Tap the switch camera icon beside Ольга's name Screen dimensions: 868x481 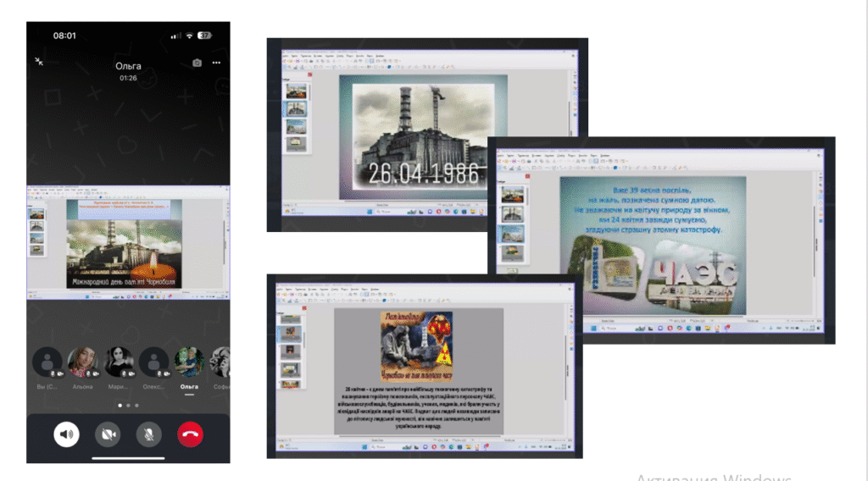pyautogui.click(x=197, y=63)
